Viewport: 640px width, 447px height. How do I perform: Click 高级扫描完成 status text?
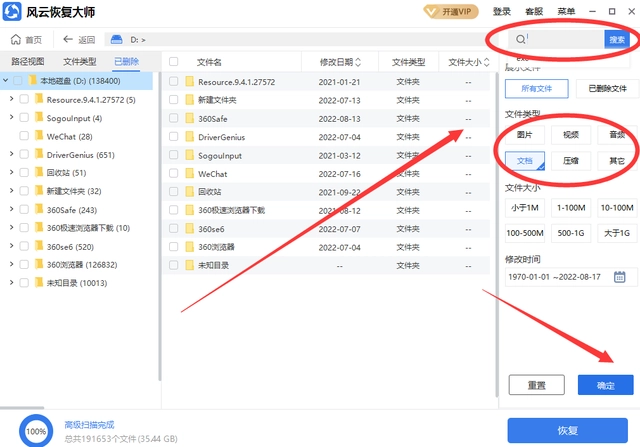pyautogui.click(x=89, y=425)
